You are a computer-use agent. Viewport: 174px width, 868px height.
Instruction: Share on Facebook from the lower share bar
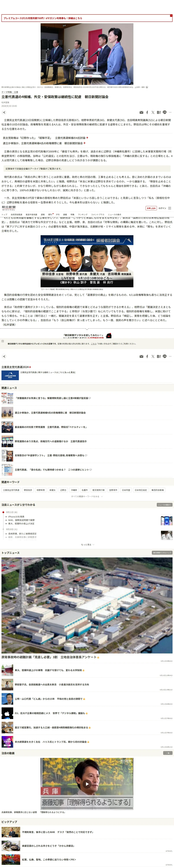(147, 356)
